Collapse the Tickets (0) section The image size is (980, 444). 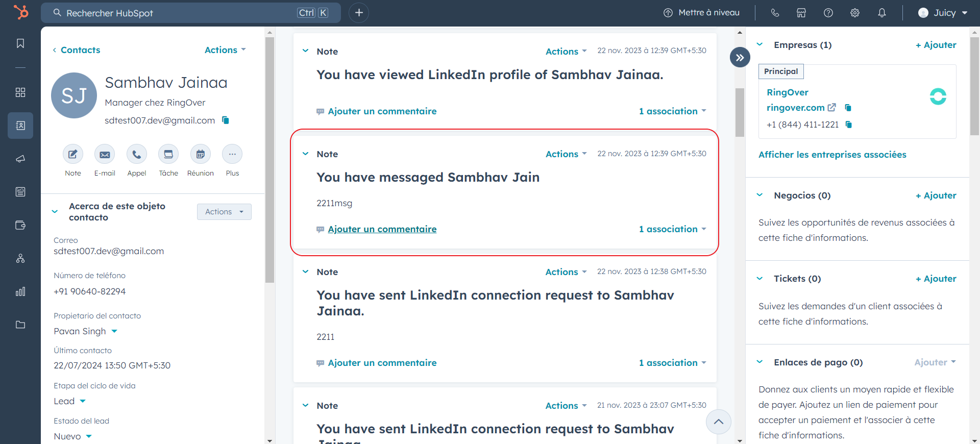tap(759, 278)
